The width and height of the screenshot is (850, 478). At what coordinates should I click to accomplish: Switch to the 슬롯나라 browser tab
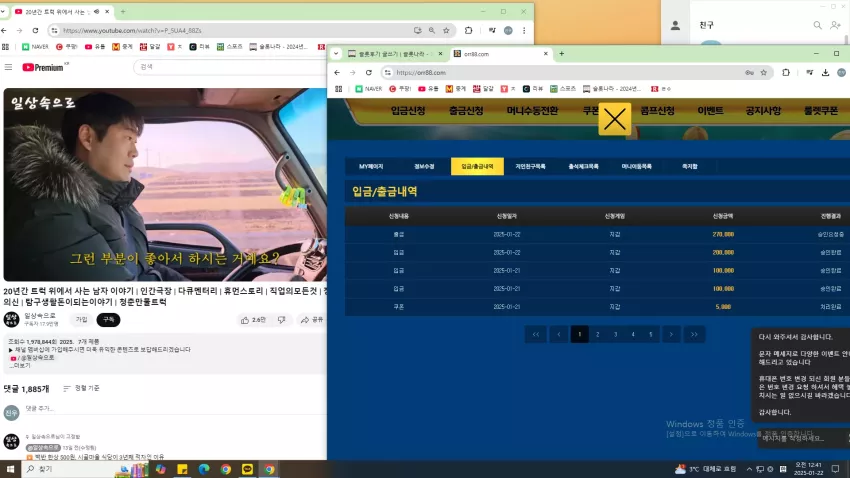395,54
